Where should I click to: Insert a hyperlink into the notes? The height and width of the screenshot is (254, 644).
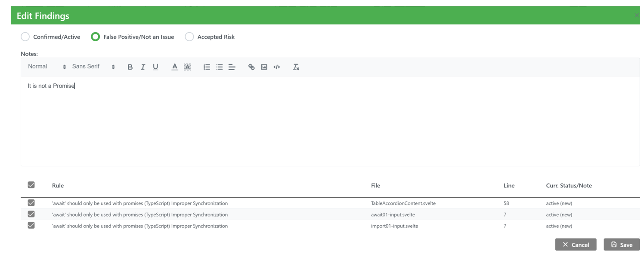[251, 67]
